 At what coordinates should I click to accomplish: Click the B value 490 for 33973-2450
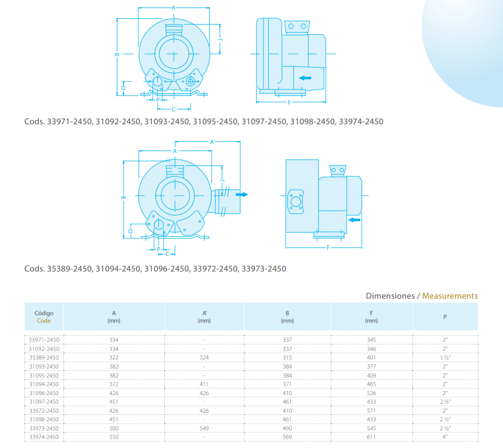point(288,428)
